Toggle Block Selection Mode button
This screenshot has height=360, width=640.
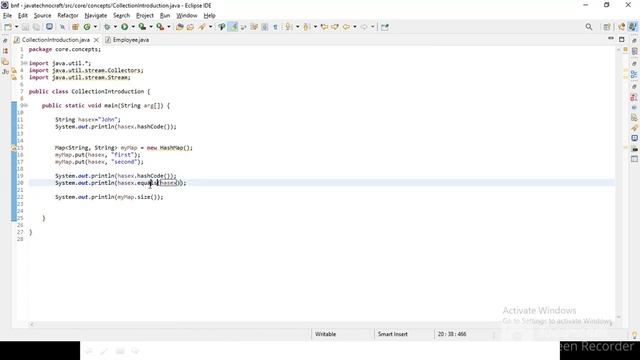(265, 27)
